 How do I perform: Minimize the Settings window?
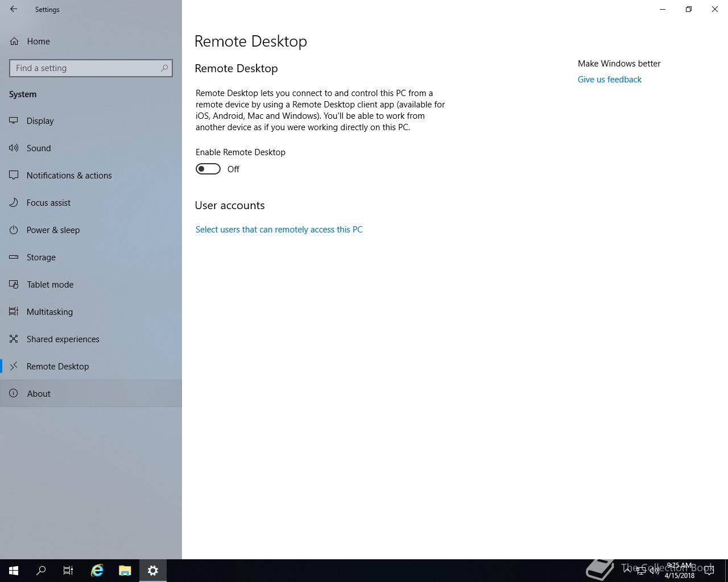pos(663,9)
